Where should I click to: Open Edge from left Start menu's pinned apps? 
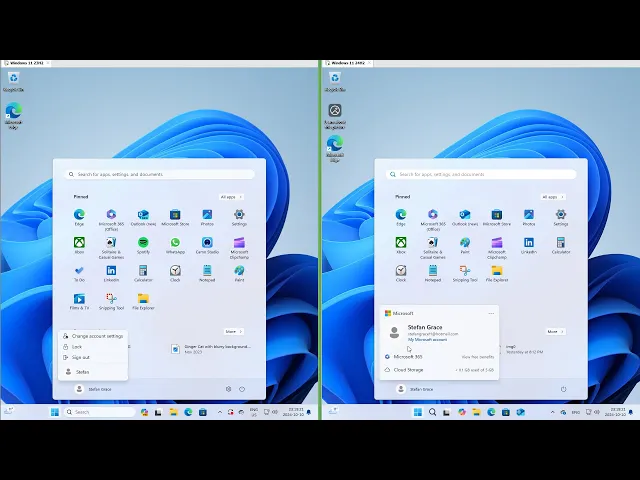pyautogui.click(x=79, y=217)
